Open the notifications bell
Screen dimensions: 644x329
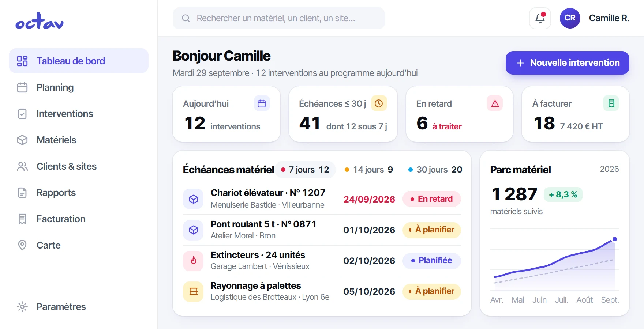[x=540, y=18]
